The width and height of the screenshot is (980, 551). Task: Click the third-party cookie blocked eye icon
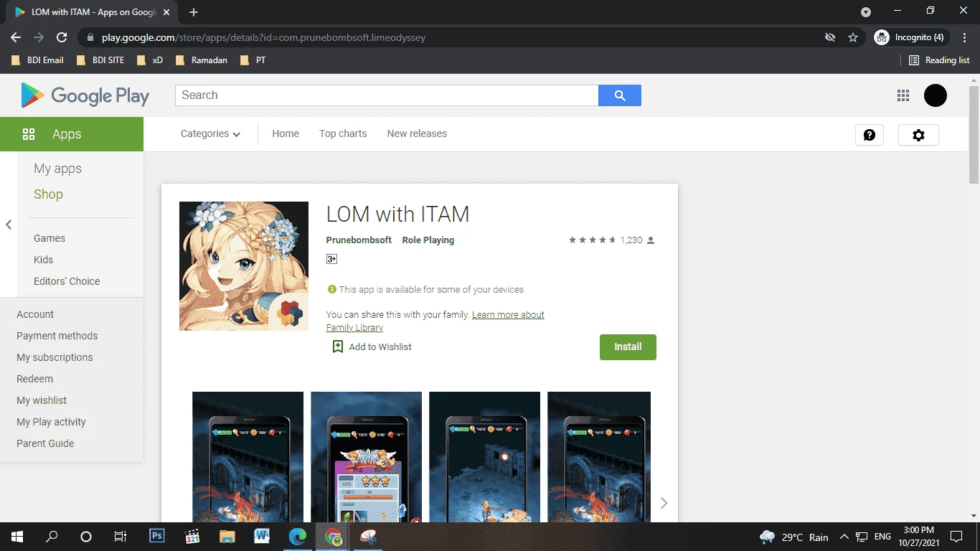pyautogui.click(x=830, y=37)
